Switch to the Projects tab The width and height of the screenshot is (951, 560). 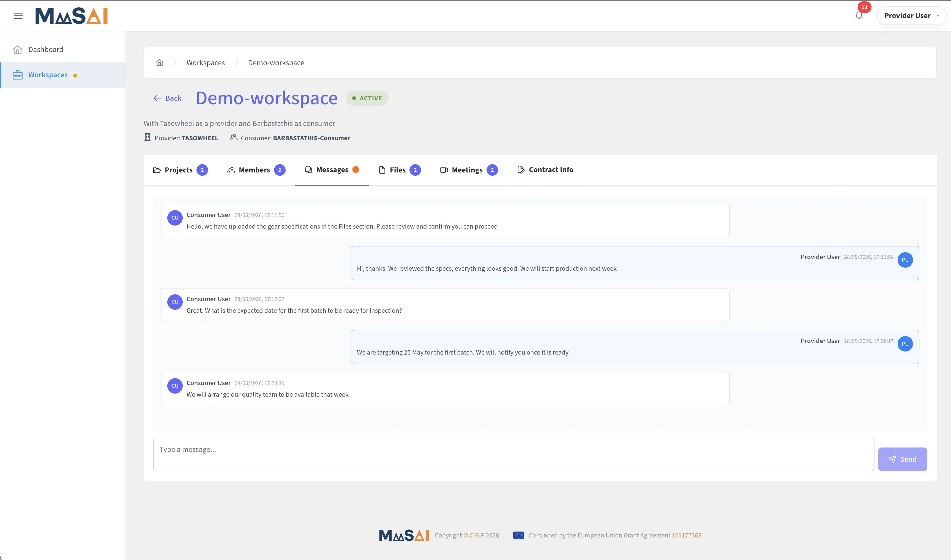[181, 170]
